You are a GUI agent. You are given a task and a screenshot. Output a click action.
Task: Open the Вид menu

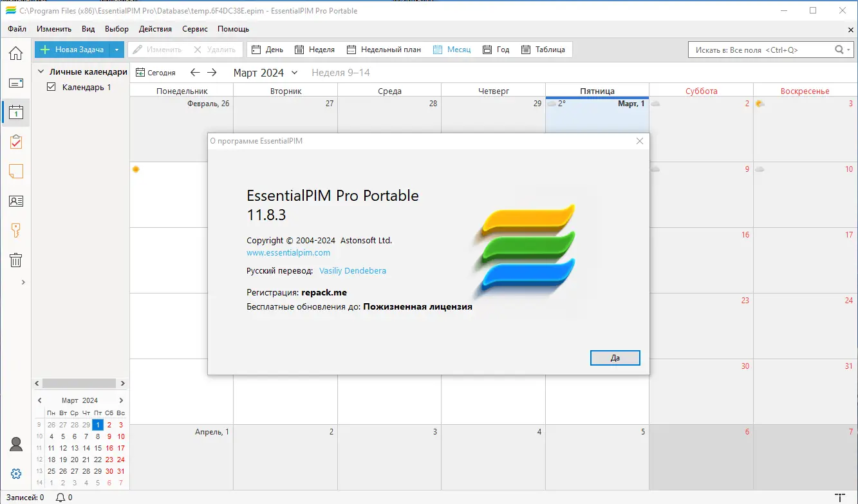pos(88,29)
